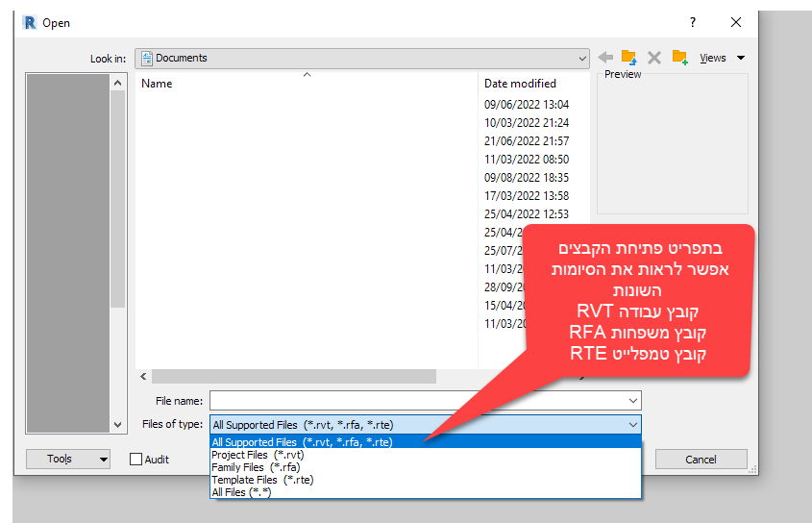
Task: Select Project Files (*.rvt) option
Action: (258, 455)
